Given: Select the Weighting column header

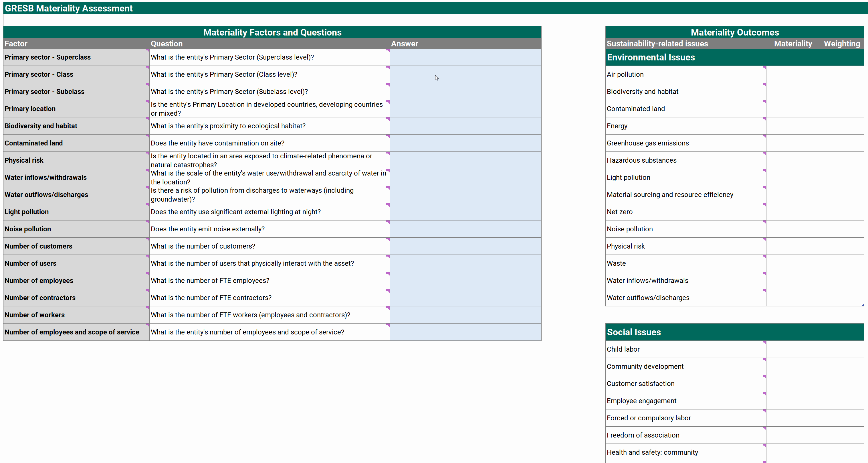Looking at the screenshot, I should [x=841, y=44].
